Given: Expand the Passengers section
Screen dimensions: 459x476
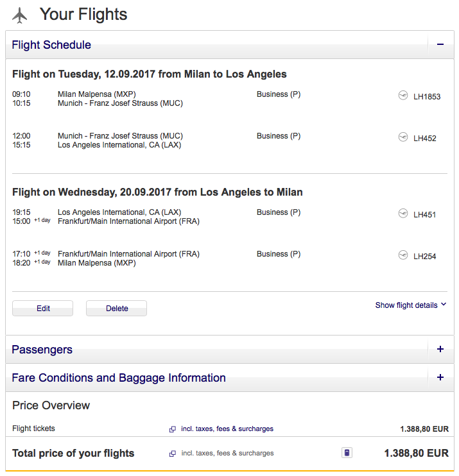Looking at the screenshot, I should [440, 350].
